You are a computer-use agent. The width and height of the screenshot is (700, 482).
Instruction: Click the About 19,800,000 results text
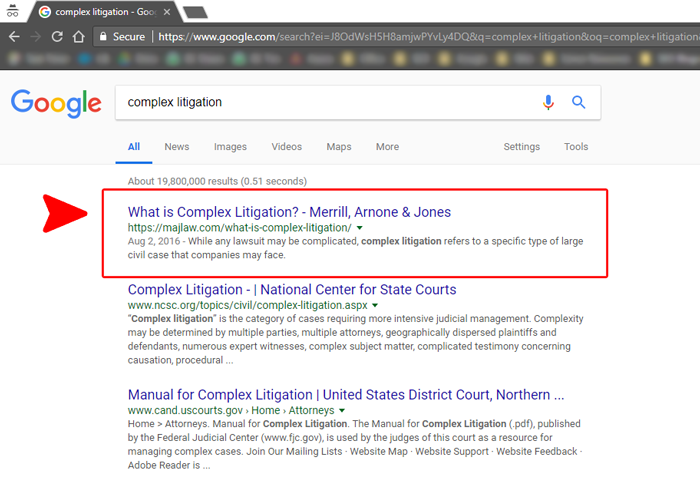coord(217,181)
